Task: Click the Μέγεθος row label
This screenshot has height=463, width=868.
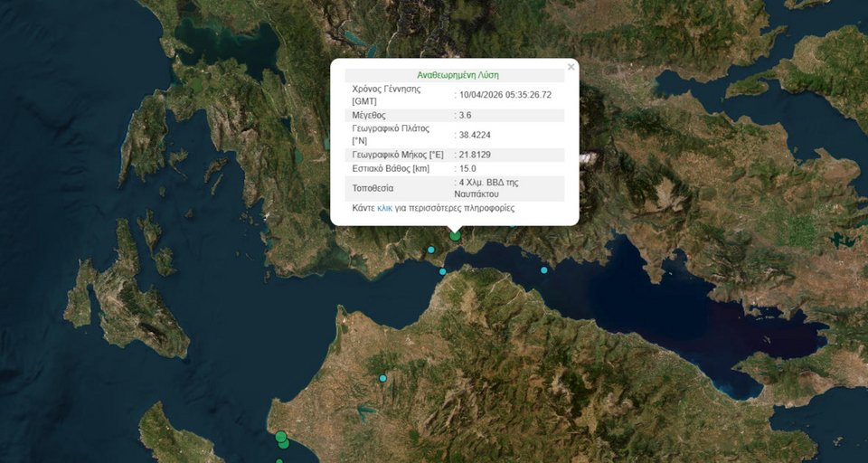Action: point(369,115)
